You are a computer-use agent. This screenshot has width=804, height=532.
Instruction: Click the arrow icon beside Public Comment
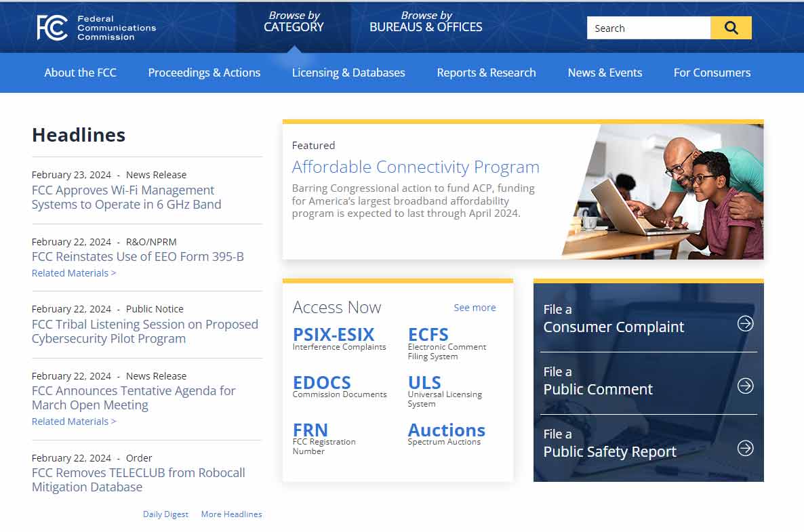(x=745, y=386)
